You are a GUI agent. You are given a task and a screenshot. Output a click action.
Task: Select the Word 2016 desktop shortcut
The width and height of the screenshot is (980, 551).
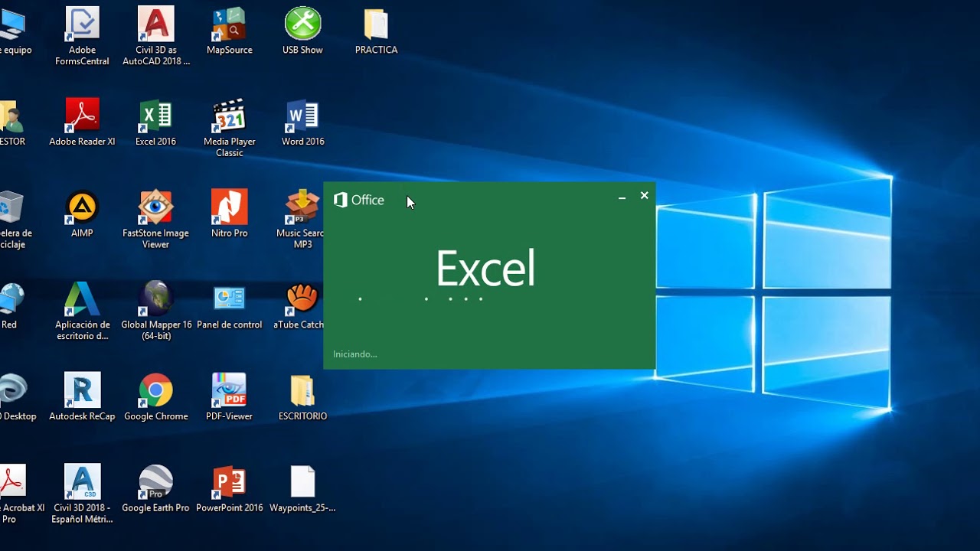302,122
